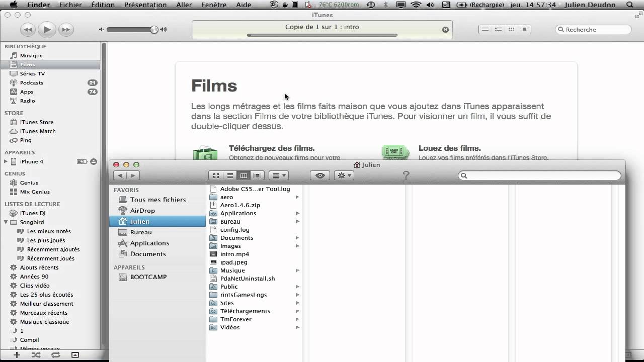Show or hide artwork viewer button

point(75,355)
